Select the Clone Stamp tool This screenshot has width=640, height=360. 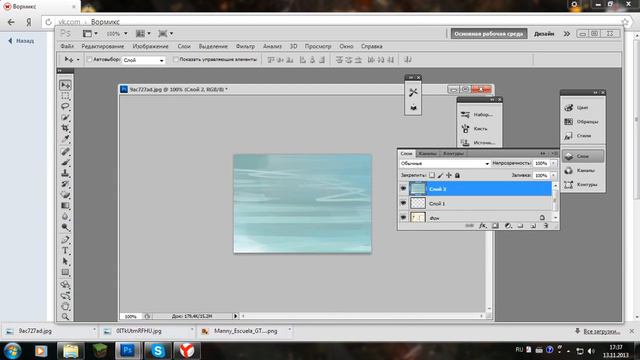tap(65, 173)
